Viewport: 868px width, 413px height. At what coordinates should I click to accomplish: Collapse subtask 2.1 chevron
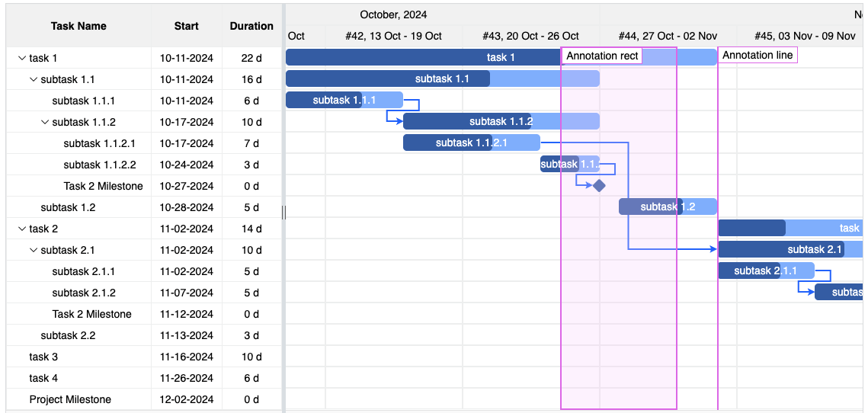tap(34, 250)
